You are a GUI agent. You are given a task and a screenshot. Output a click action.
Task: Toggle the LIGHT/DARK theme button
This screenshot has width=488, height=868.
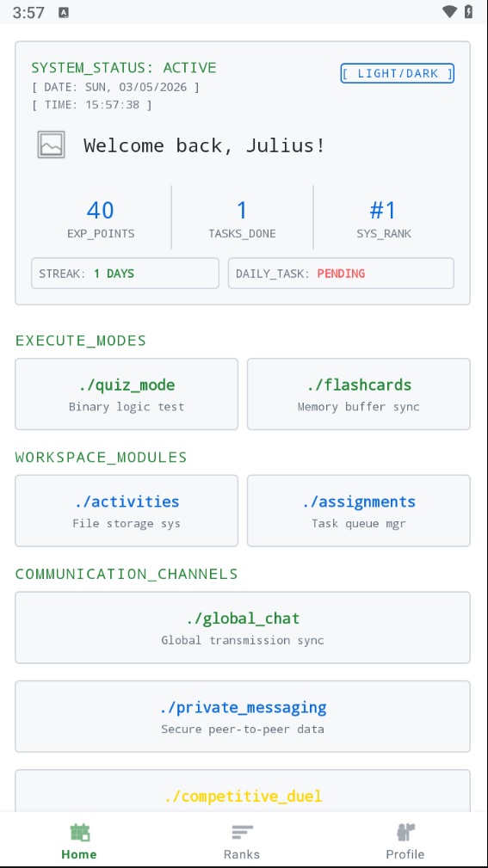pos(397,73)
